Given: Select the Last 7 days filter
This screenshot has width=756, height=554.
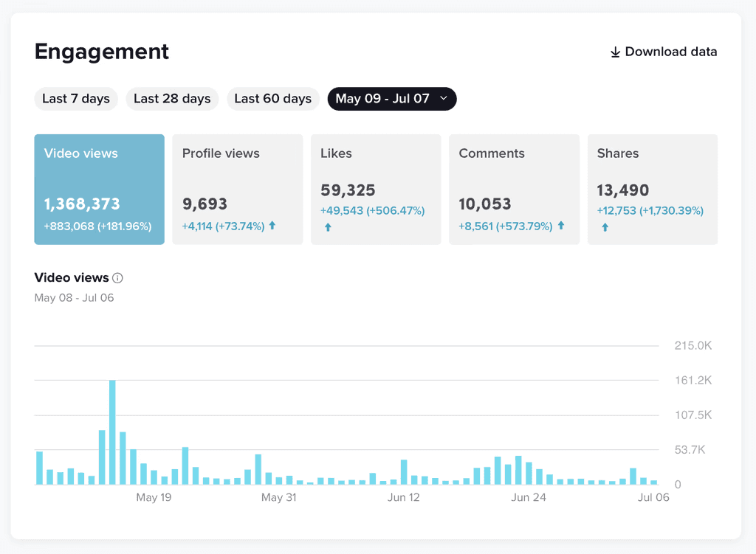Looking at the screenshot, I should pyautogui.click(x=76, y=99).
